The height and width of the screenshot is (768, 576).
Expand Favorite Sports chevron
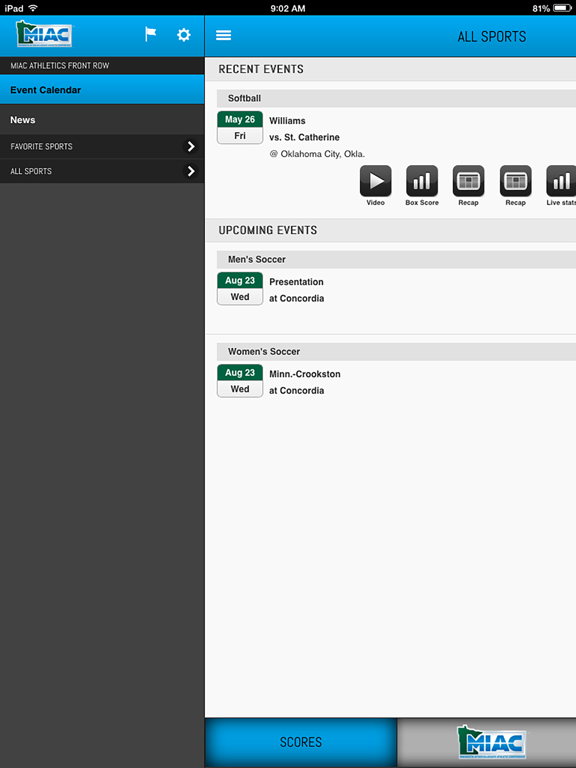pos(191,146)
